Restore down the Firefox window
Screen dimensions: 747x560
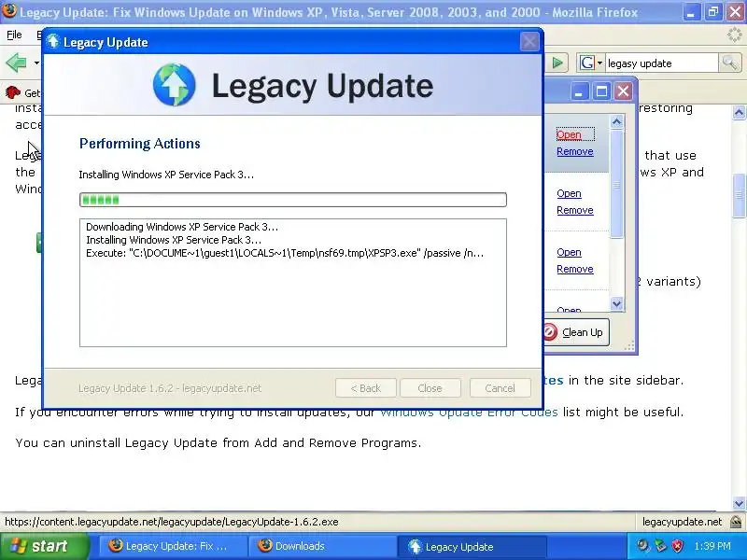(x=712, y=12)
